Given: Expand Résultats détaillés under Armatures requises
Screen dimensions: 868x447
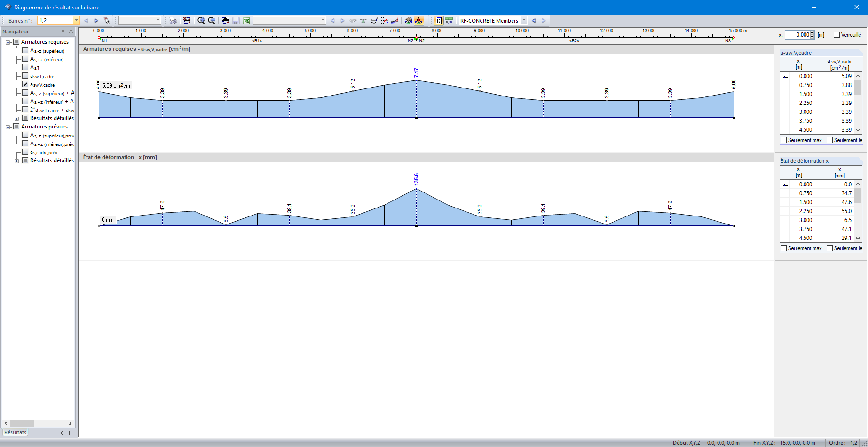Looking at the screenshot, I should pos(17,119).
